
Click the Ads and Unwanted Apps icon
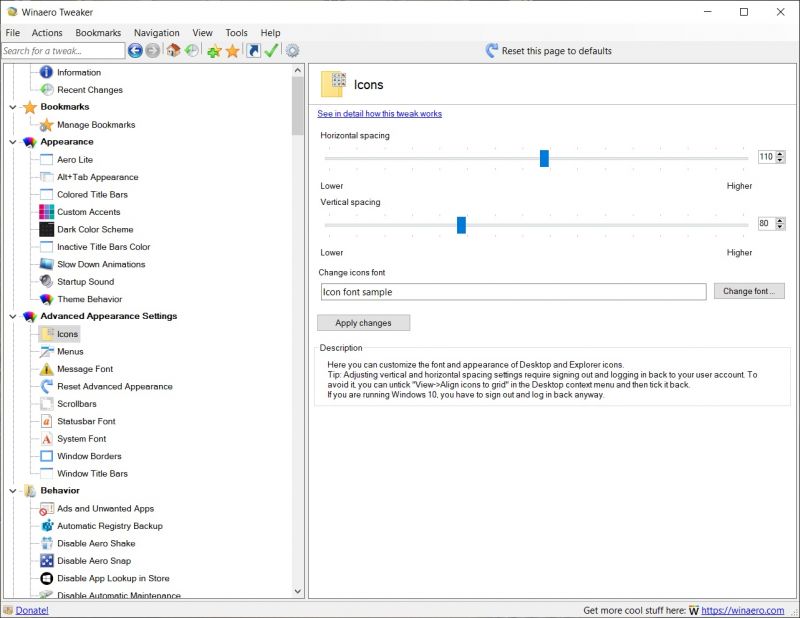46,509
